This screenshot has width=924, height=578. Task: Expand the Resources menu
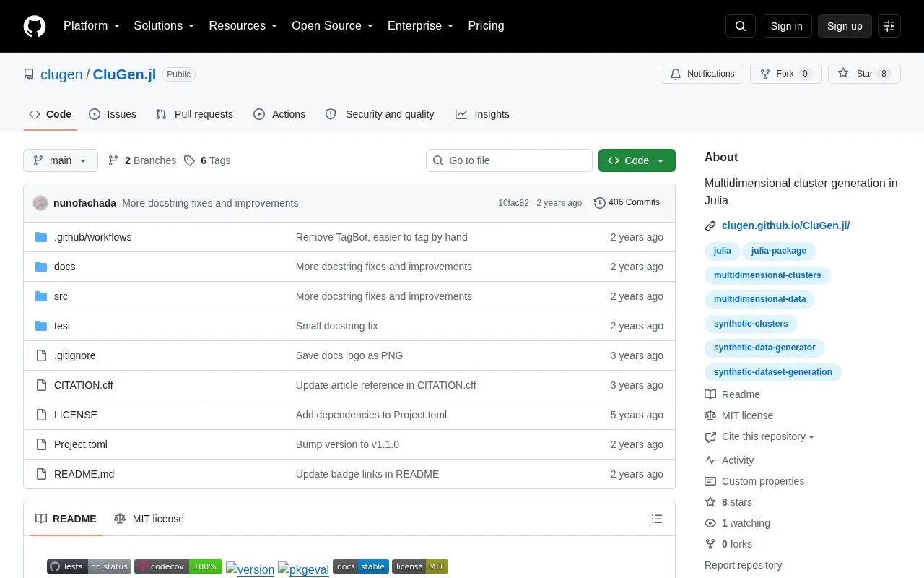pyautogui.click(x=243, y=26)
